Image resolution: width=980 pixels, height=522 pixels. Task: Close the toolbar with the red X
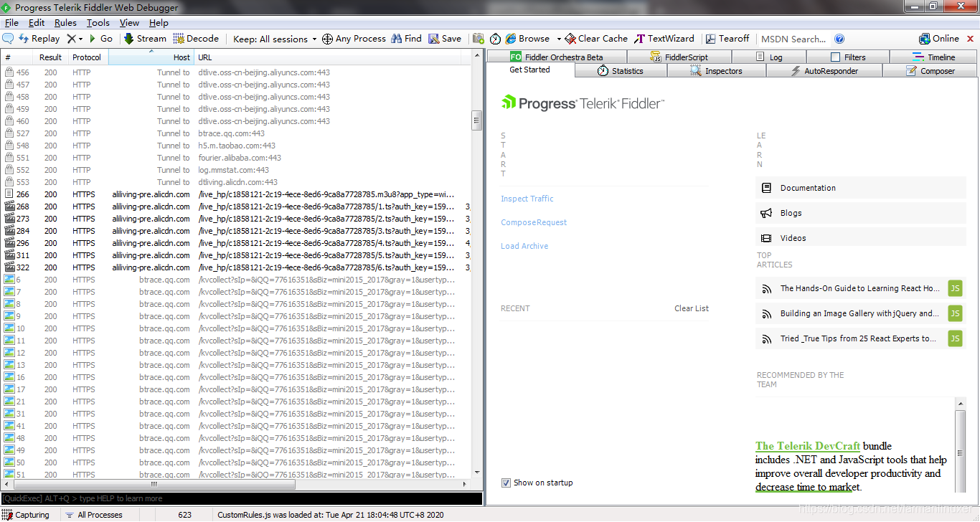(971, 39)
